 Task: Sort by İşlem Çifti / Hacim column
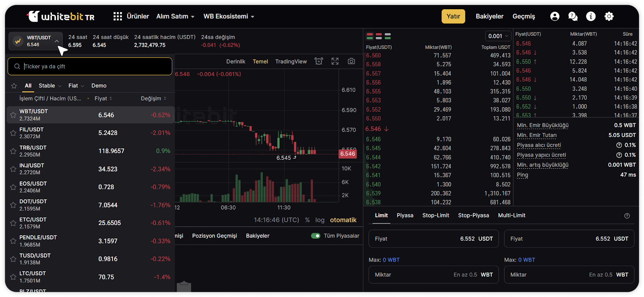point(54,98)
